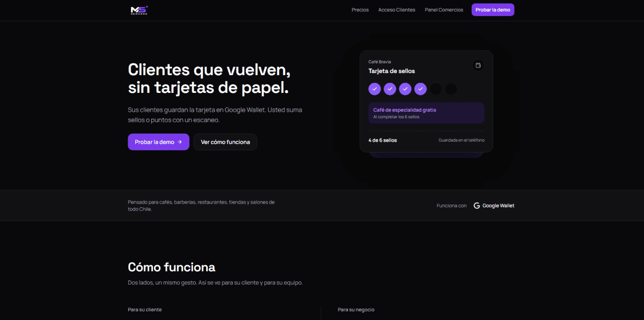Click the MS Rewards logo in header
This screenshot has height=320, width=644.
139,10
